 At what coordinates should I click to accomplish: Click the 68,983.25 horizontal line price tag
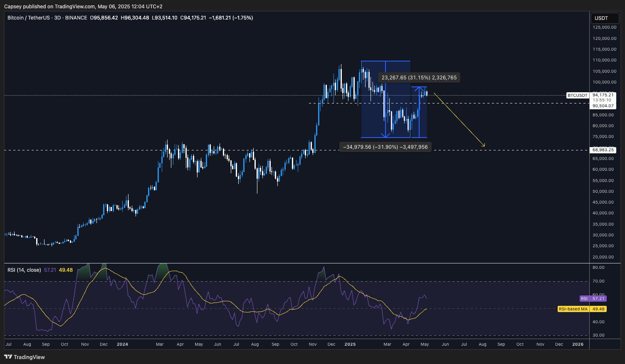coord(603,150)
